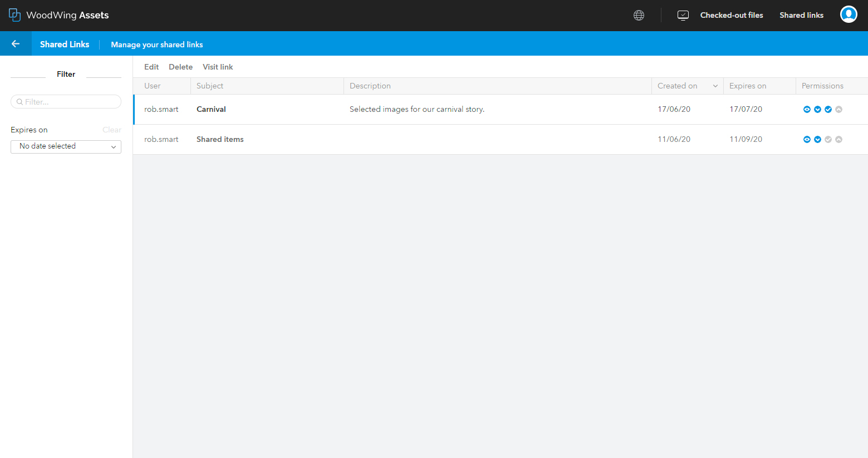Image resolution: width=868 pixels, height=458 pixels.
Task: Click the download permission icon for Shared items
Action: coord(817,139)
